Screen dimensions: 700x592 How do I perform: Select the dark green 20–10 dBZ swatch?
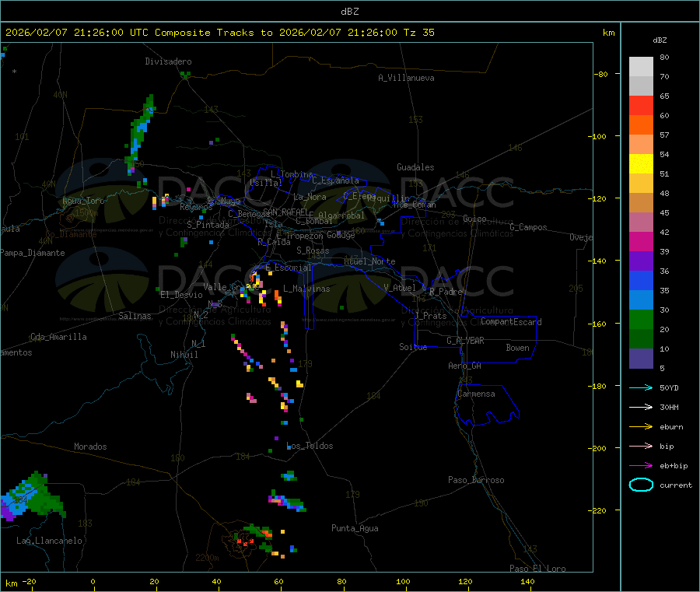tap(641, 339)
